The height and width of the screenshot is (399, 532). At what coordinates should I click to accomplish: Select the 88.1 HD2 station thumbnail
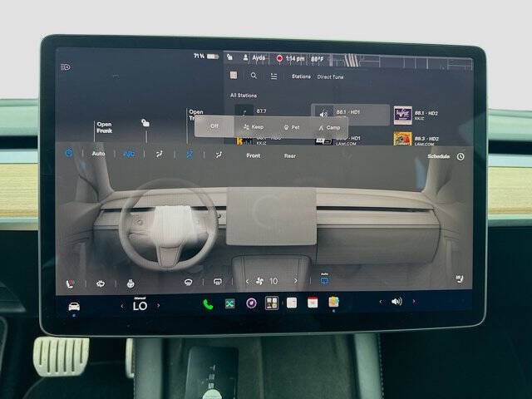402,116
